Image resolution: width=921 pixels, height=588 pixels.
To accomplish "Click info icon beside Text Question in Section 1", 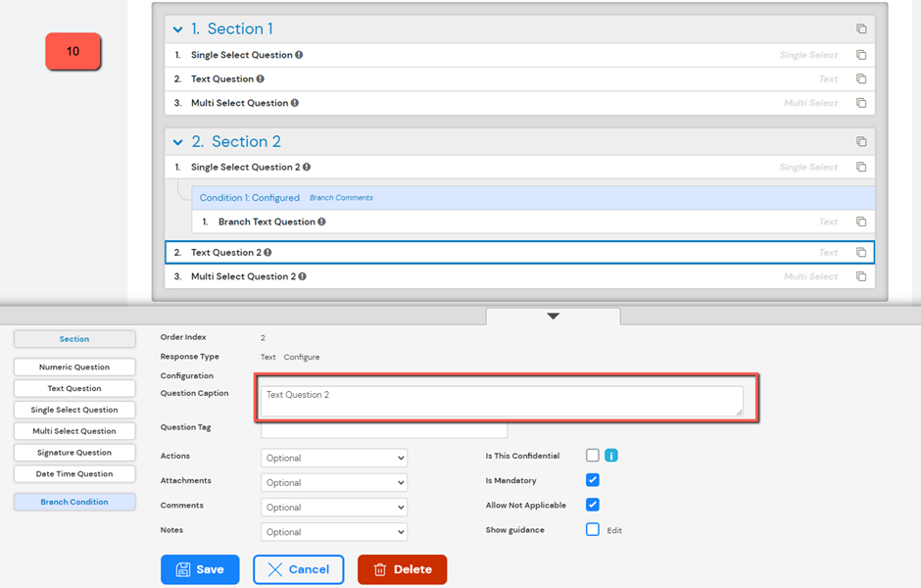I will tap(260, 79).
